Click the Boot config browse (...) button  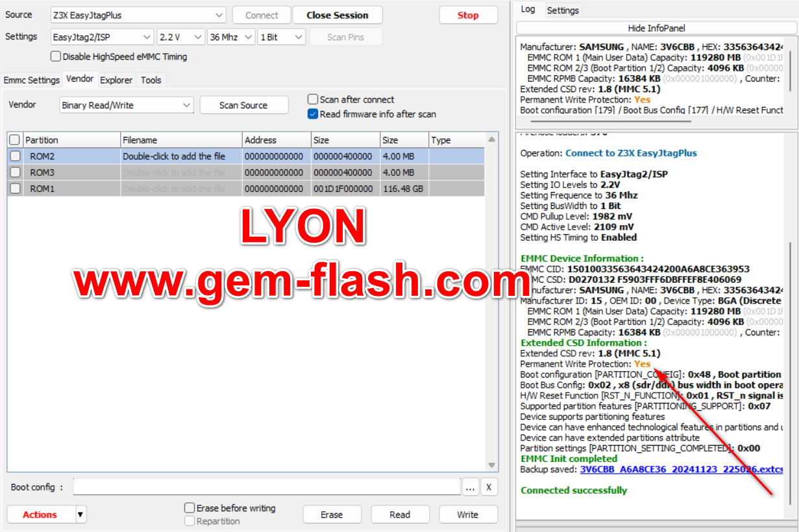tap(470, 487)
